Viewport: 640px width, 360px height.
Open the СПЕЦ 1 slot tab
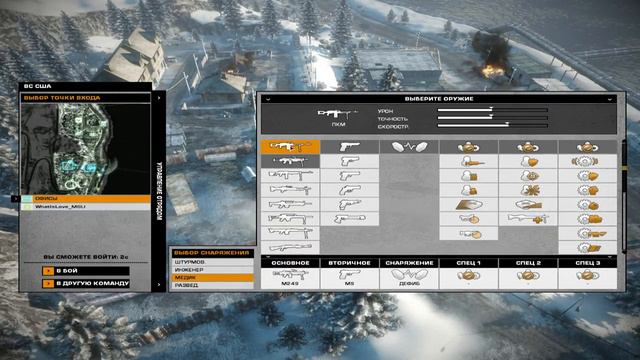(469, 263)
